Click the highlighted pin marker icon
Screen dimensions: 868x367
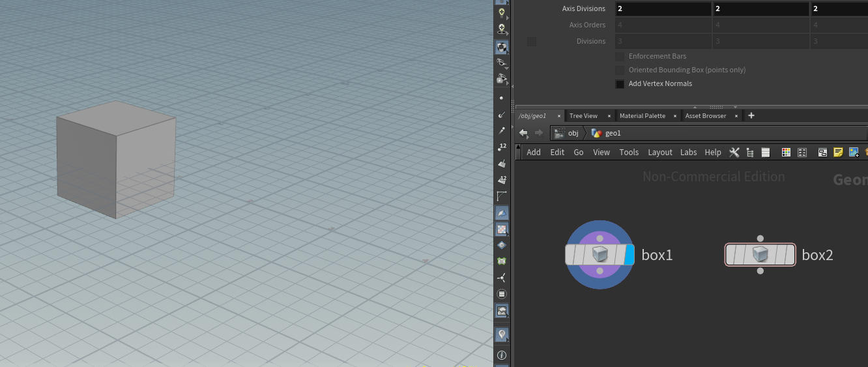coord(501,334)
